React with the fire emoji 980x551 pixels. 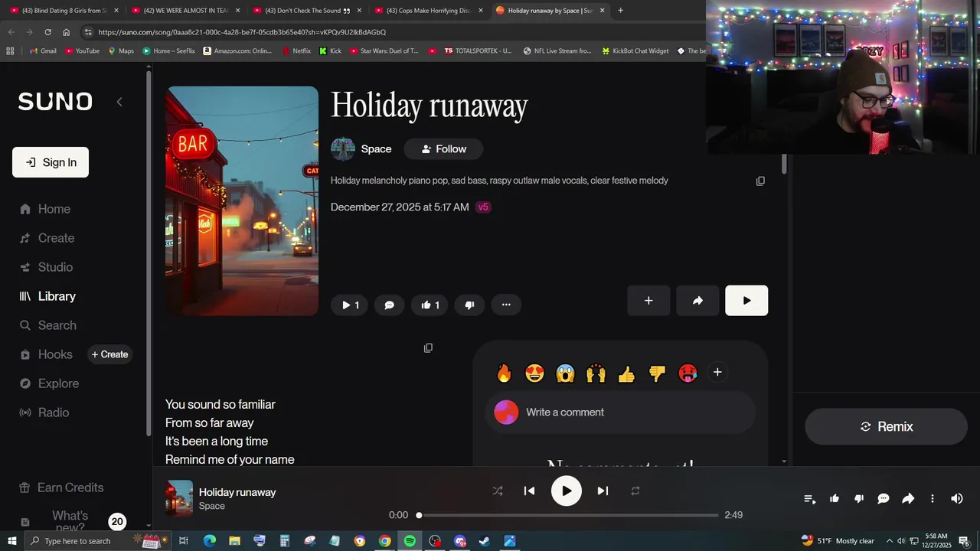pyautogui.click(x=504, y=373)
